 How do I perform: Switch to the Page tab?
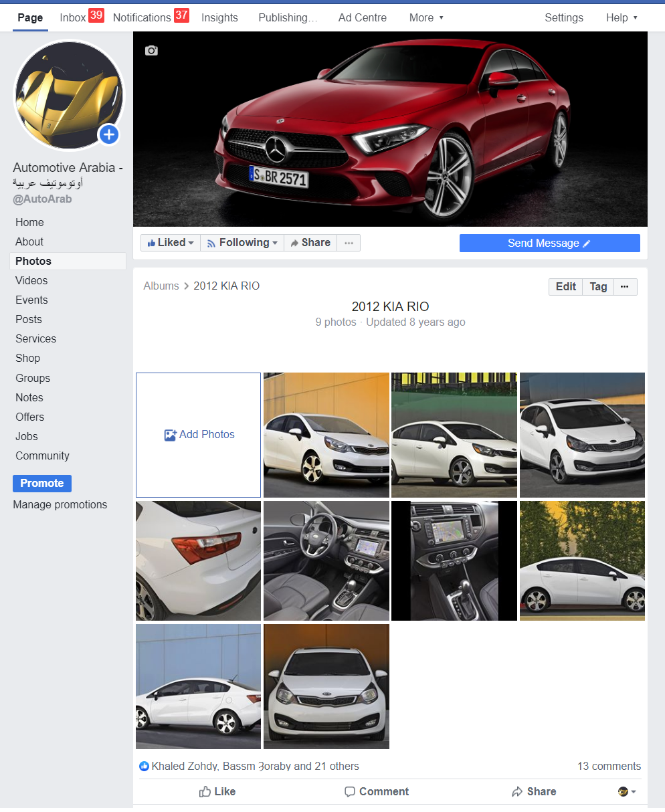[x=30, y=17]
